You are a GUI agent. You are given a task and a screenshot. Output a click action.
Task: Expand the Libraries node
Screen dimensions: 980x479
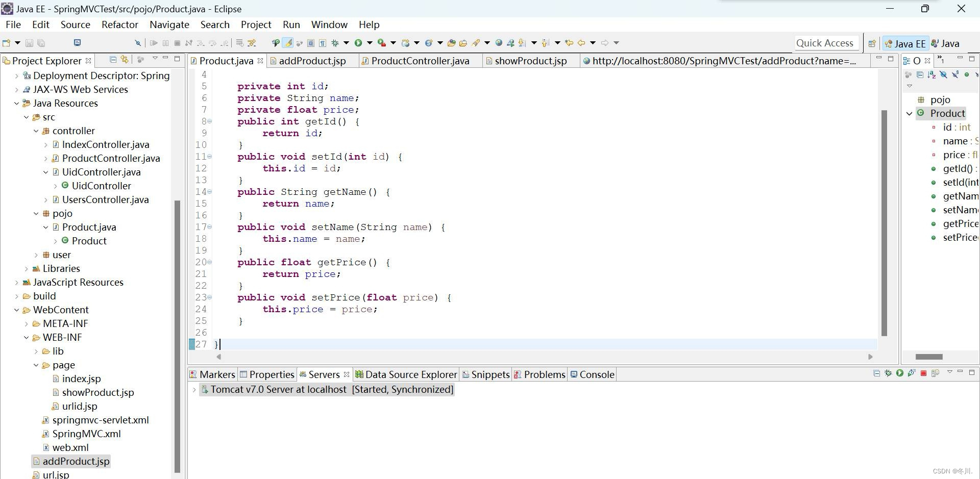[x=26, y=268]
